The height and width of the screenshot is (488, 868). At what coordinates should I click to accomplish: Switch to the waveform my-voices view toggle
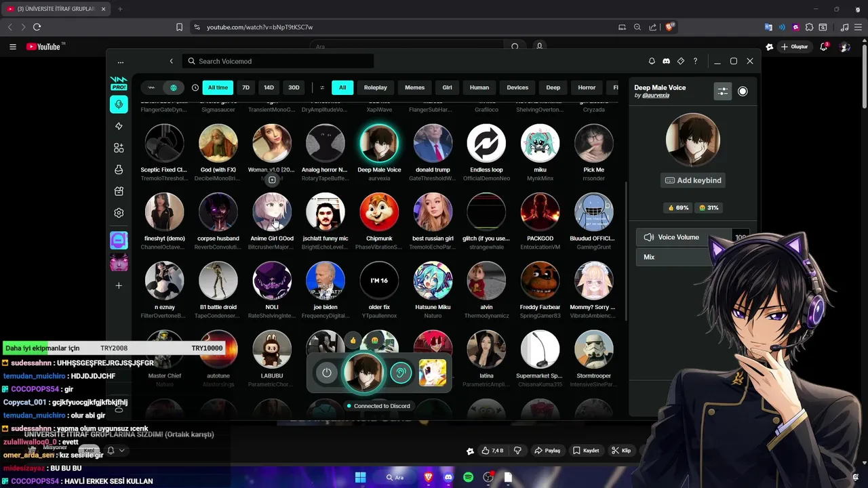[x=152, y=87]
